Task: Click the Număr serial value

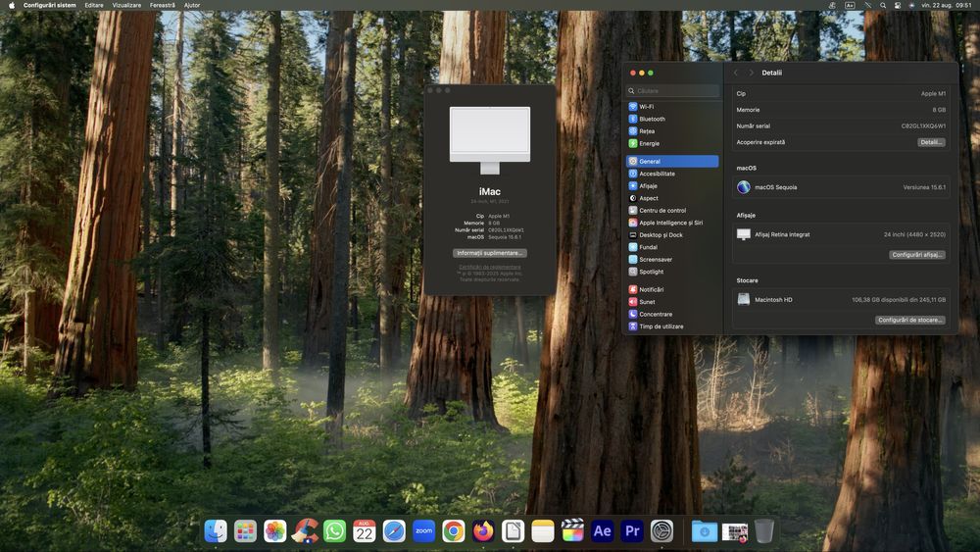Action: (923, 126)
